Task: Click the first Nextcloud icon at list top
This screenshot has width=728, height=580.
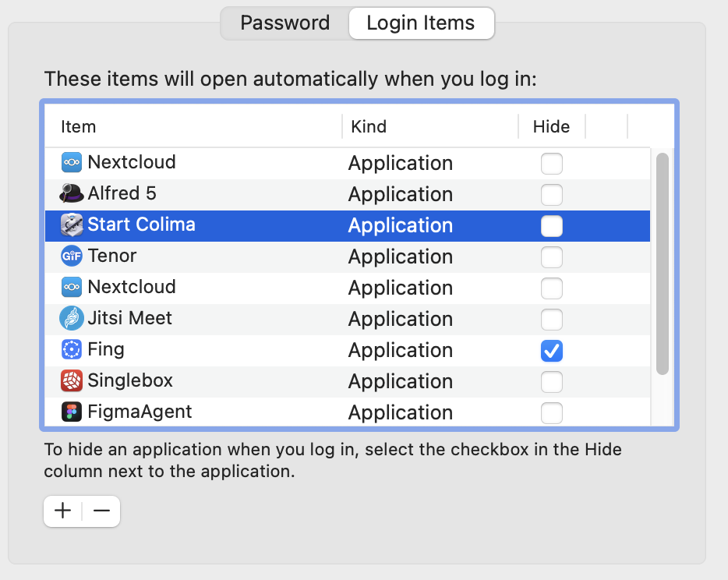Action: coord(72,162)
